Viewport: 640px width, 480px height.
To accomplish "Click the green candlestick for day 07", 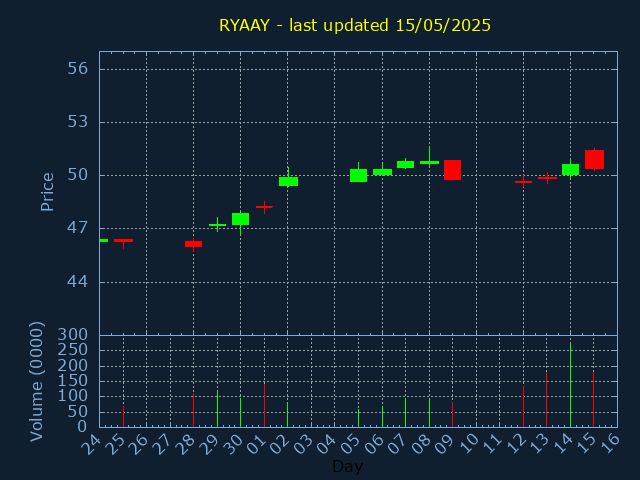I will click(x=405, y=164).
